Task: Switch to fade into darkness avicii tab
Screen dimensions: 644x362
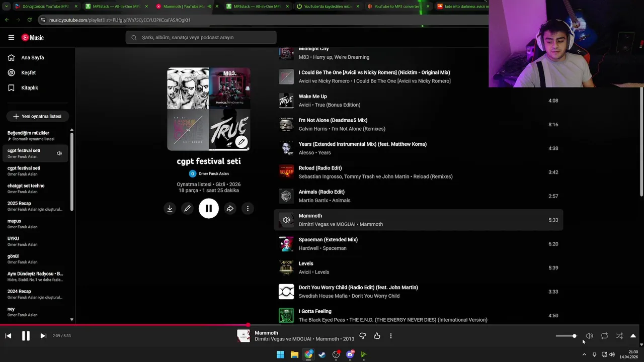Action: (462, 7)
